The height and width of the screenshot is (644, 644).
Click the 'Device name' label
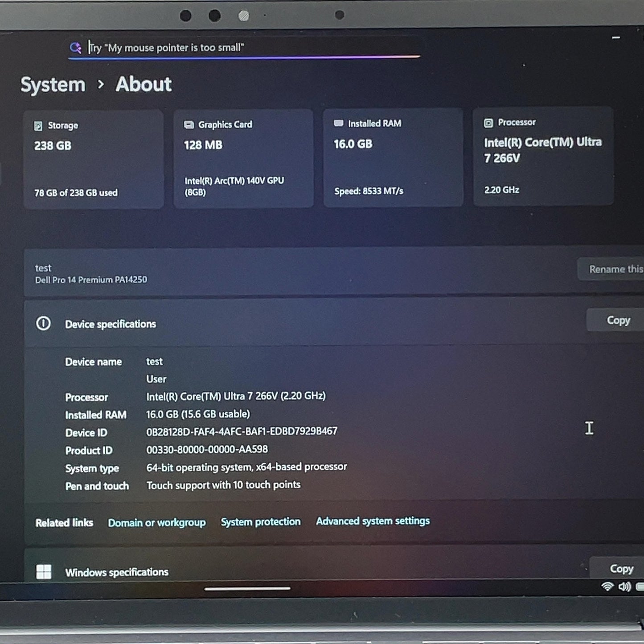pos(94,362)
